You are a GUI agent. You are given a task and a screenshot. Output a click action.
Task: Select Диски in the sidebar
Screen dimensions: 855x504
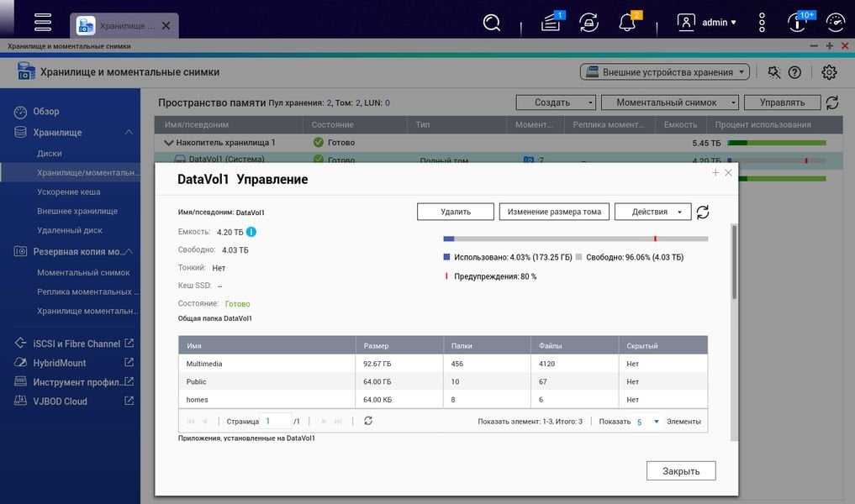tap(49, 153)
